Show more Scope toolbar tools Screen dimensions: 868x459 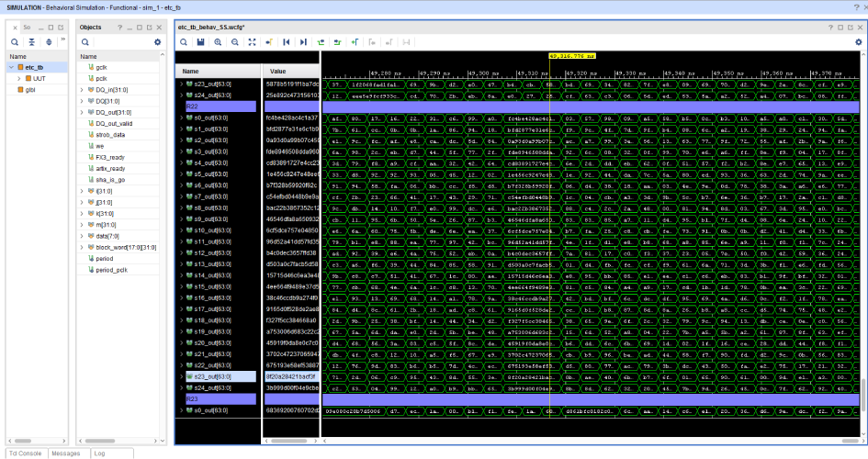pos(62,39)
